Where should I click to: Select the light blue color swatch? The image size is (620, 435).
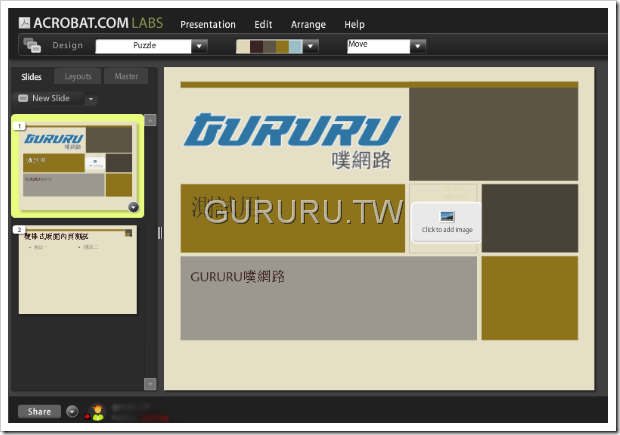(296, 46)
